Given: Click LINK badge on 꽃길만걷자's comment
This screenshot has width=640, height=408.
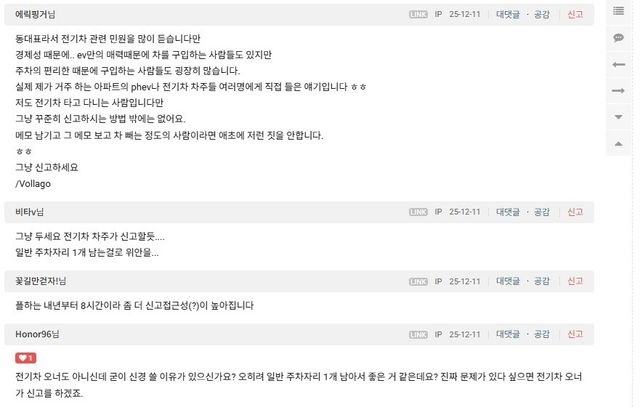Looking at the screenshot, I should (x=418, y=281).
